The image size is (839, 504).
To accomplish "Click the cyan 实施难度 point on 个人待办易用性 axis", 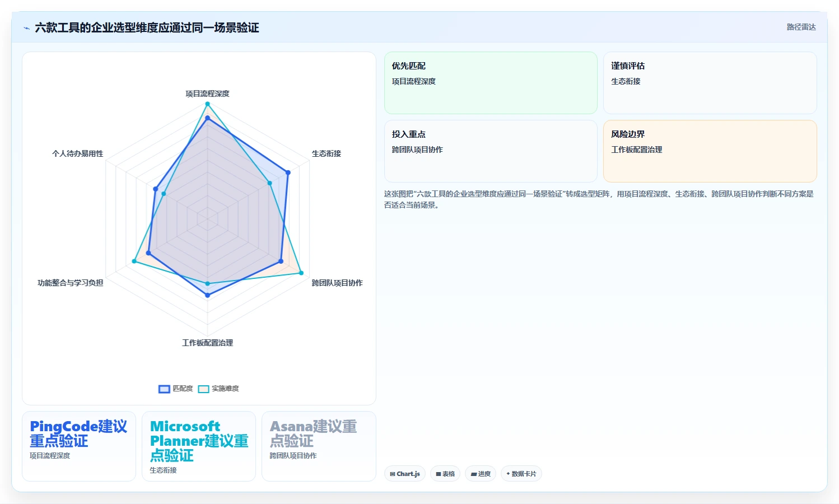I will pyautogui.click(x=164, y=194).
